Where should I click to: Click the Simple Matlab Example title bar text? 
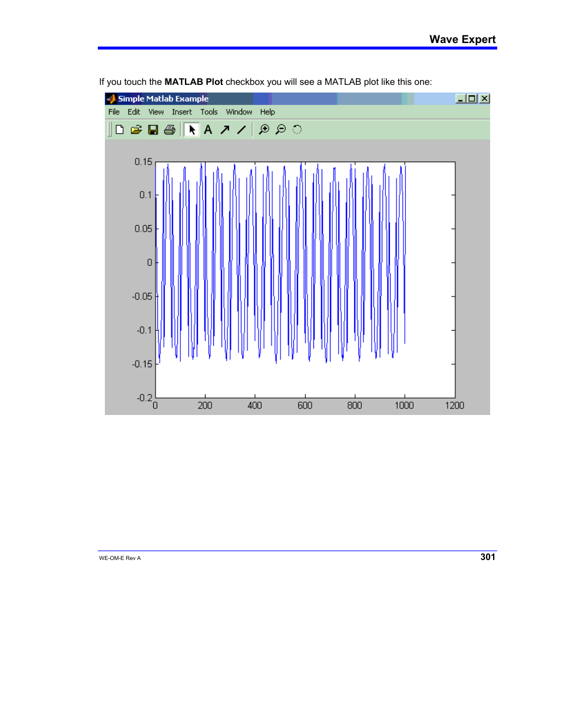[x=163, y=99]
